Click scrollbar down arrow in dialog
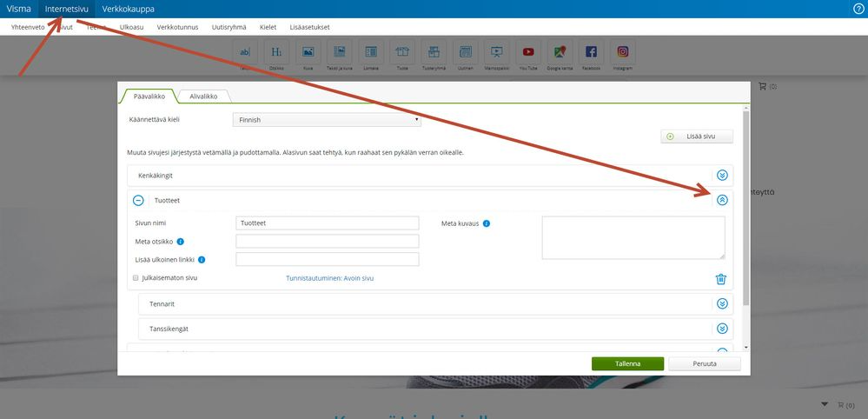 coord(745,347)
